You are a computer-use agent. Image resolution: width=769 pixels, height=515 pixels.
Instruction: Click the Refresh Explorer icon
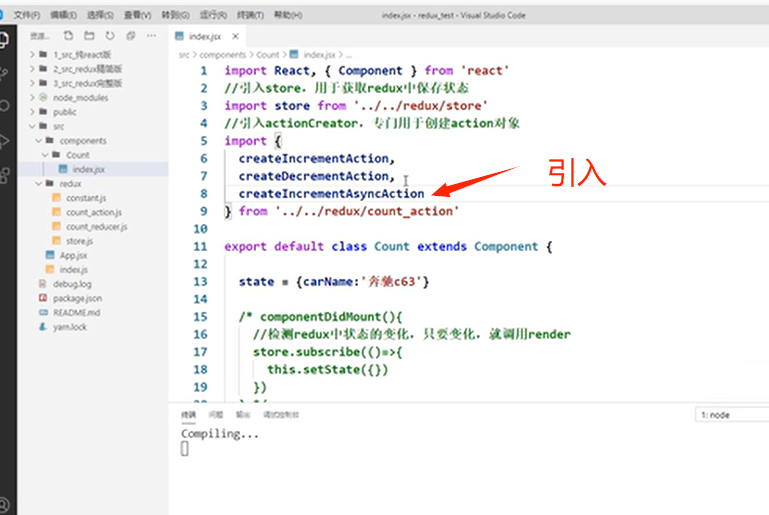[110, 36]
